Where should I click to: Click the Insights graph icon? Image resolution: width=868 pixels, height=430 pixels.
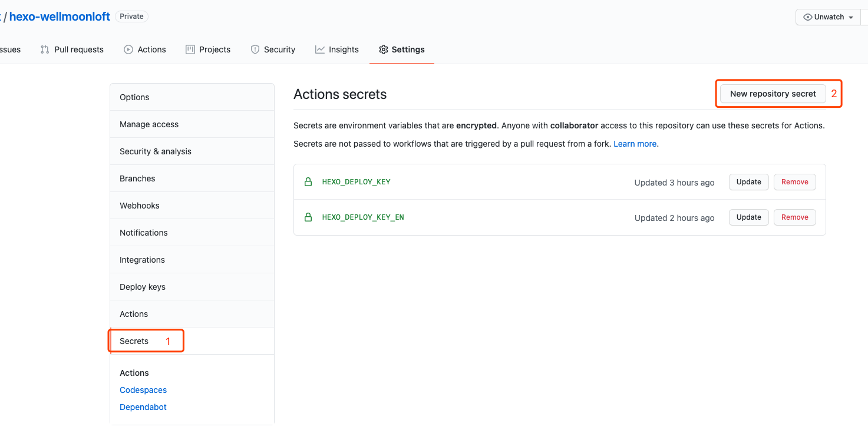pos(320,49)
